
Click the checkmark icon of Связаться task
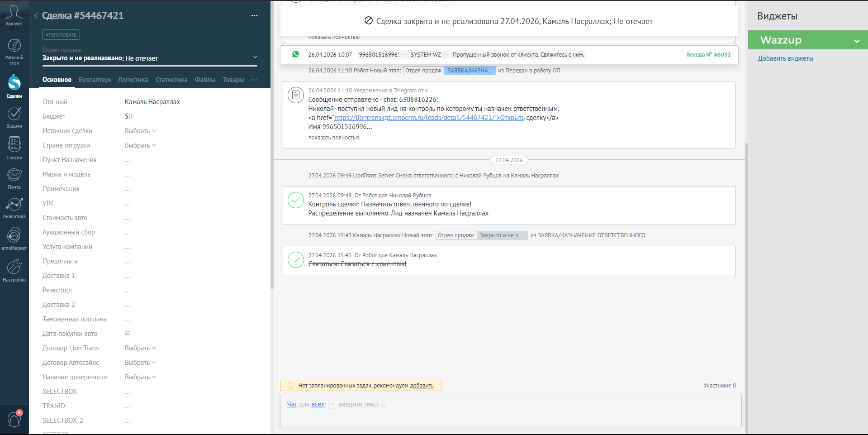tap(295, 260)
